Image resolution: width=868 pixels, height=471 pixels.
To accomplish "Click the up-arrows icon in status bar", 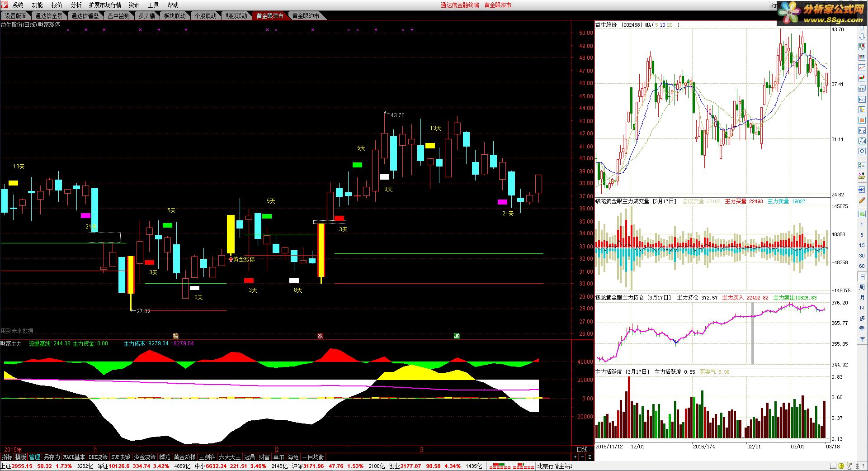I will [x=857, y=466].
